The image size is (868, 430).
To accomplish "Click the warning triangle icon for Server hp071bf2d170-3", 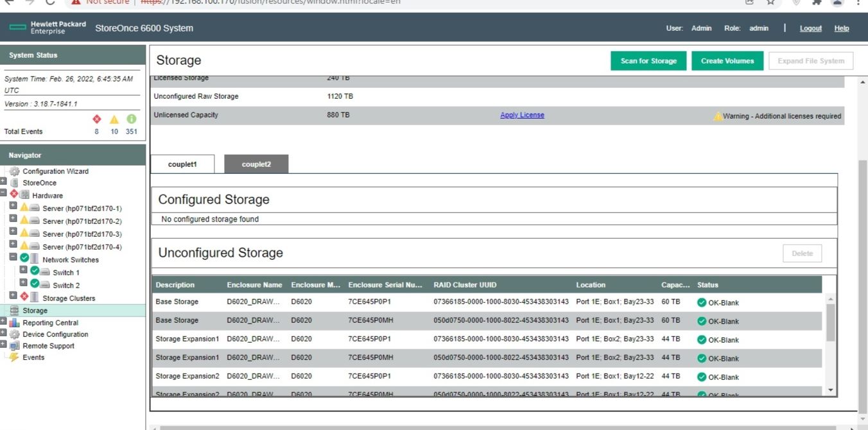I will point(24,233).
